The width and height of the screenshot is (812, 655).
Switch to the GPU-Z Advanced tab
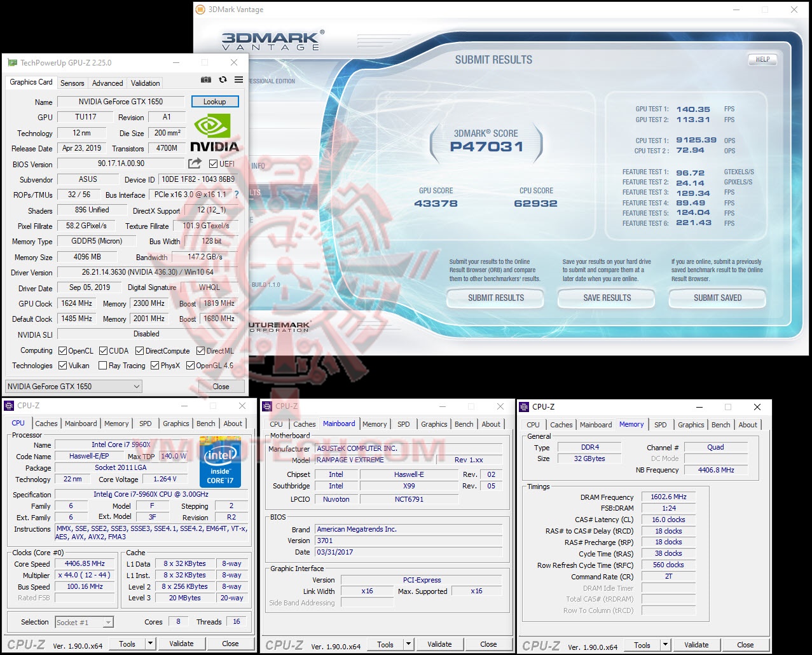pos(107,83)
